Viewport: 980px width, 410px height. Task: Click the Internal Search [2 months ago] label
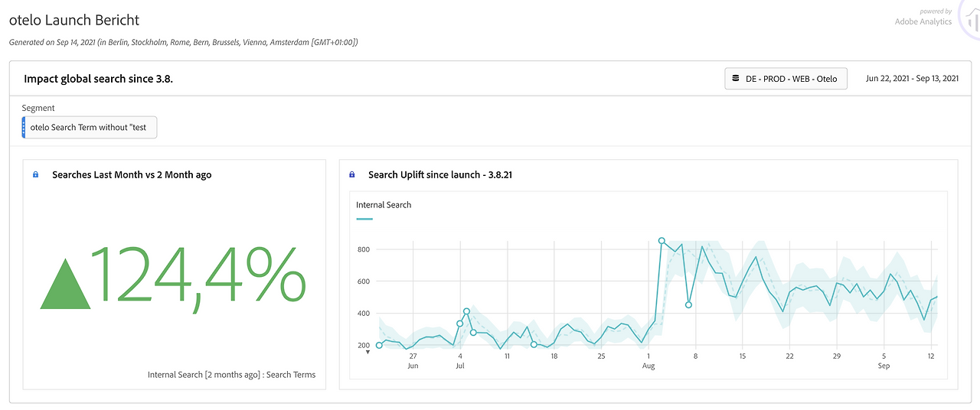click(231, 375)
